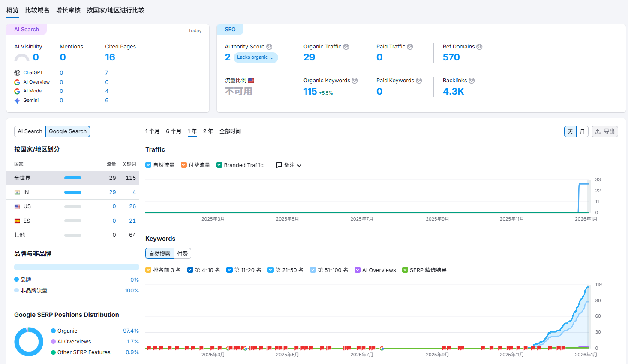Select 月 monthly granularity
Image resolution: width=628 pixels, height=364 pixels.
click(x=582, y=131)
